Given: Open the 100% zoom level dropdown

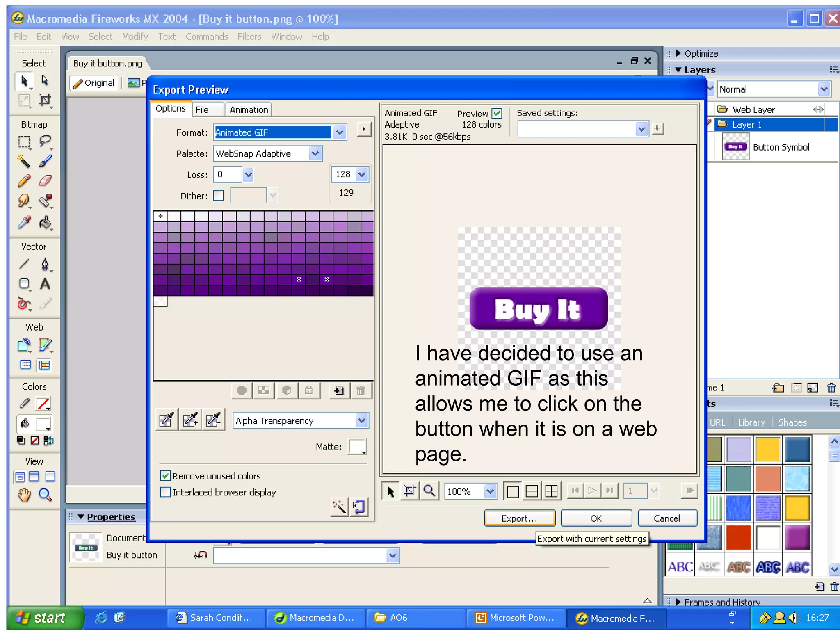Looking at the screenshot, I should pyautogui.click(x=490, y=491).
